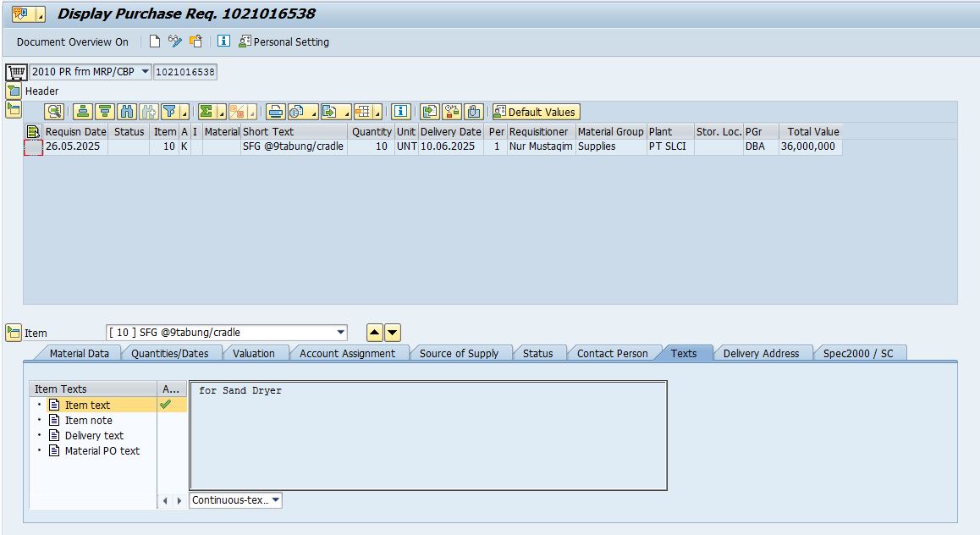Click the Total Value column header

coord(811,131)
